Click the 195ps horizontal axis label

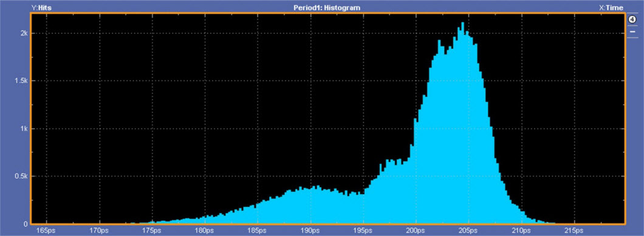363,231
